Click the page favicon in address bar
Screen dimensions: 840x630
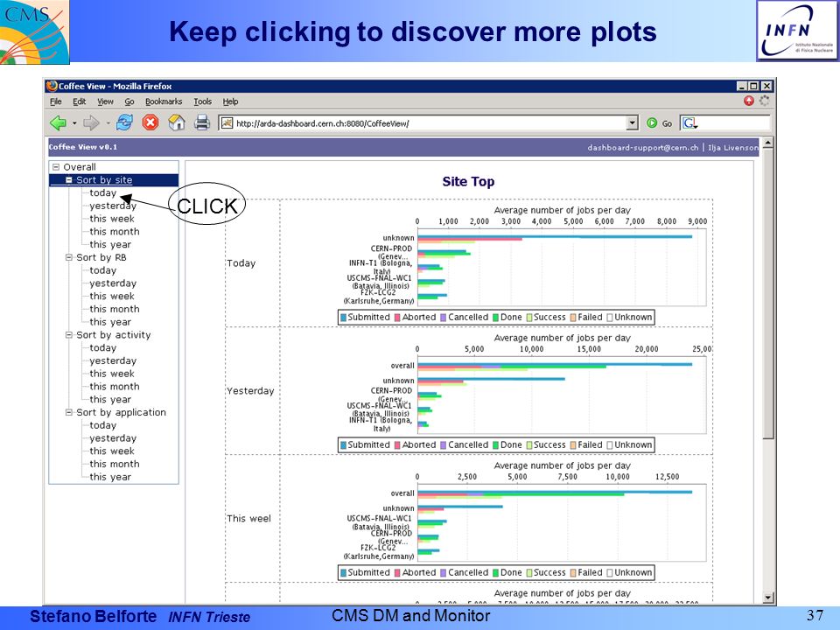click(x=227, y=123)
